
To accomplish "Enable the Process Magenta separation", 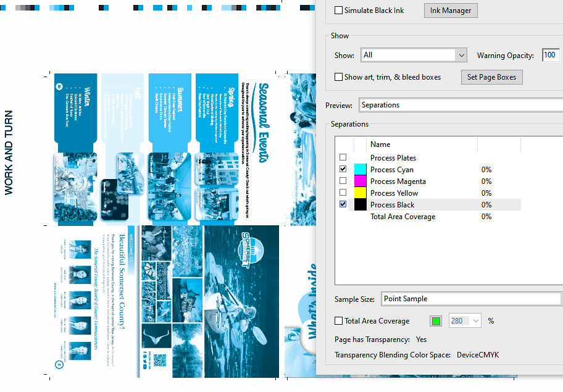I will (343, 181).
